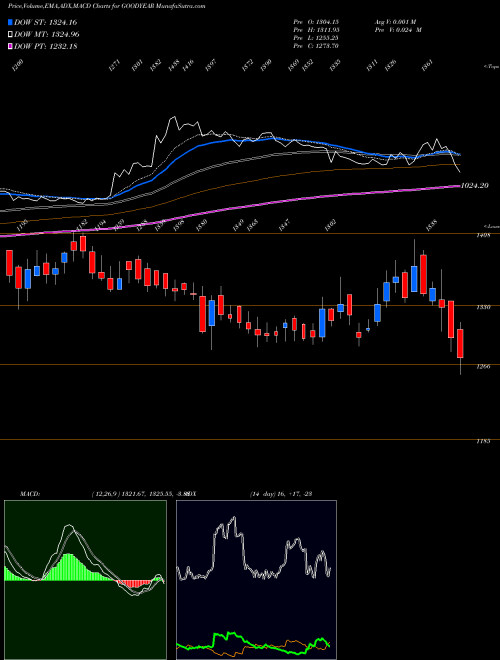The width and height of the screenshot is (500, 660).
Task: Click the 'Pre V: 0.024 M' value
Action: [x=398, y=30]
